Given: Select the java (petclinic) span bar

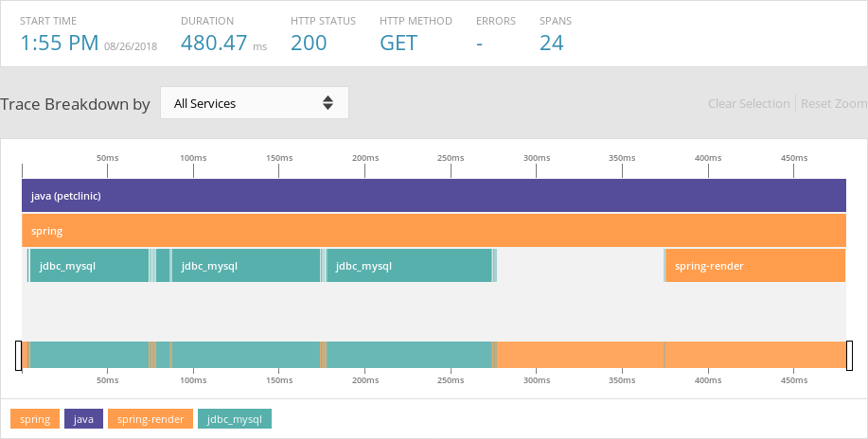Looking at the screenshot, I should pos(434,196).
